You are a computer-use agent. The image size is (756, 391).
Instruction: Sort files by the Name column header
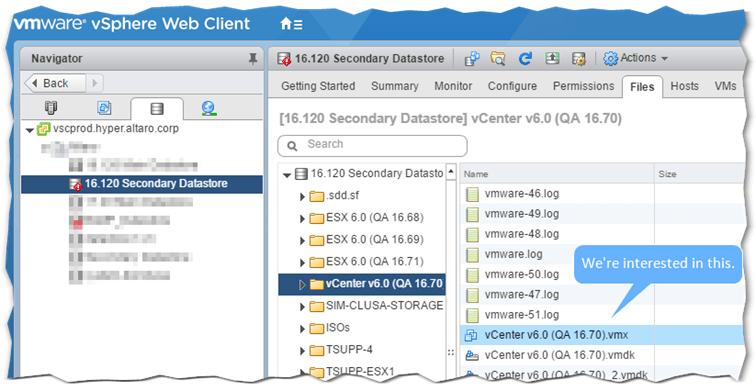click(x=557, y=174)
